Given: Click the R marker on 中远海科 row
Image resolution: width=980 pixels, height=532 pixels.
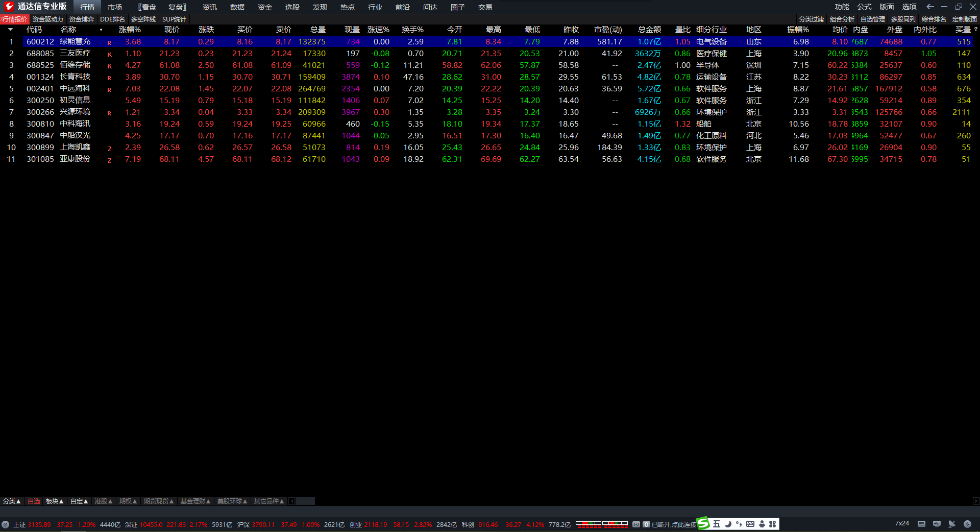Looking at the screenshot, I should (109, 90).
